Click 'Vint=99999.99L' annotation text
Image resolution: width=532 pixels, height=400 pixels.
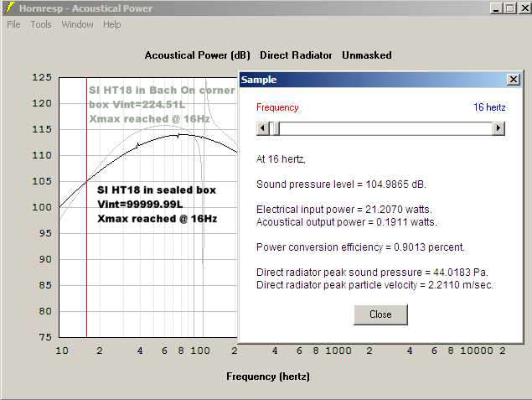(140, 205)
